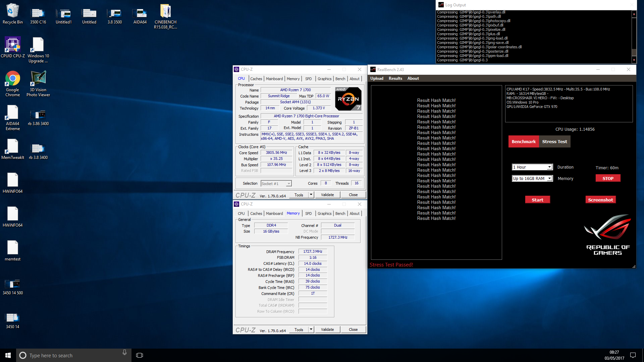Open the CINEBENCH R15.038 folder icon
644x362 pixels.
point(165,16)
